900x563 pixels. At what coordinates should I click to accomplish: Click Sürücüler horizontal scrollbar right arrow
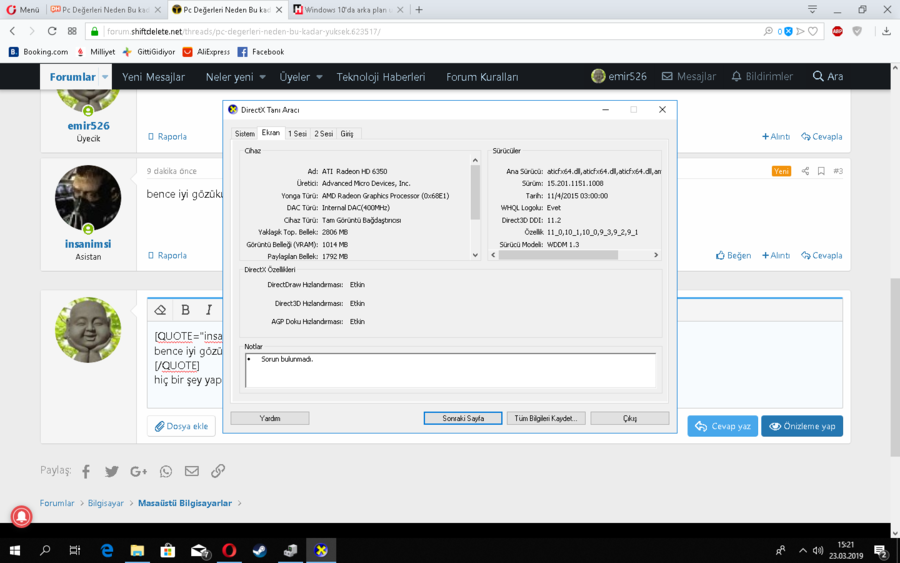[656, 255]
